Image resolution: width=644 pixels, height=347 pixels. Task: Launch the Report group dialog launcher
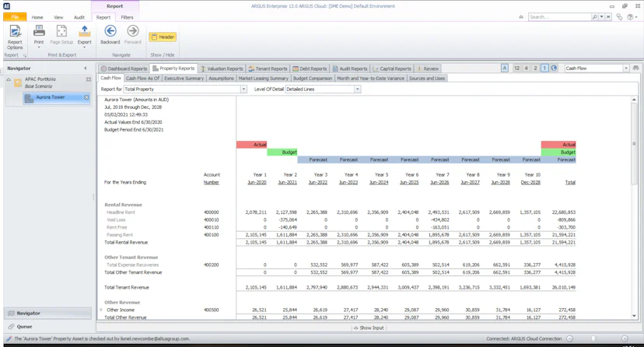click(x=25, y=55)
